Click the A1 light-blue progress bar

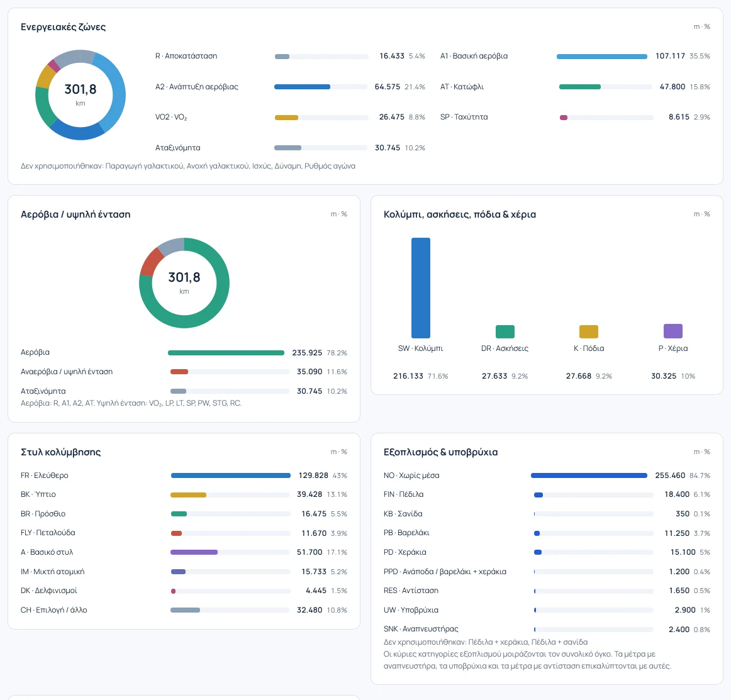602,57
